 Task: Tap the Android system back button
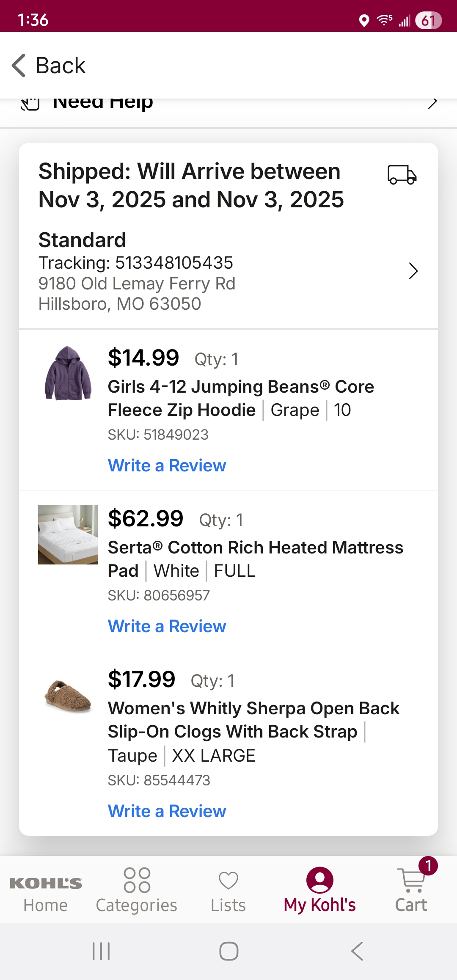click(357, 951)
